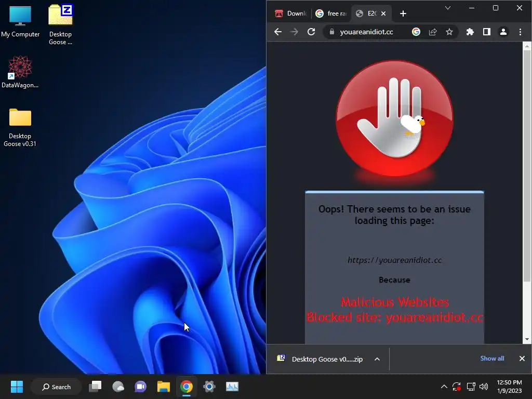Reload the youareanidiot.cc page
Image resolution: width=532 pixels, height=399 pixels.
coord(311,32)
